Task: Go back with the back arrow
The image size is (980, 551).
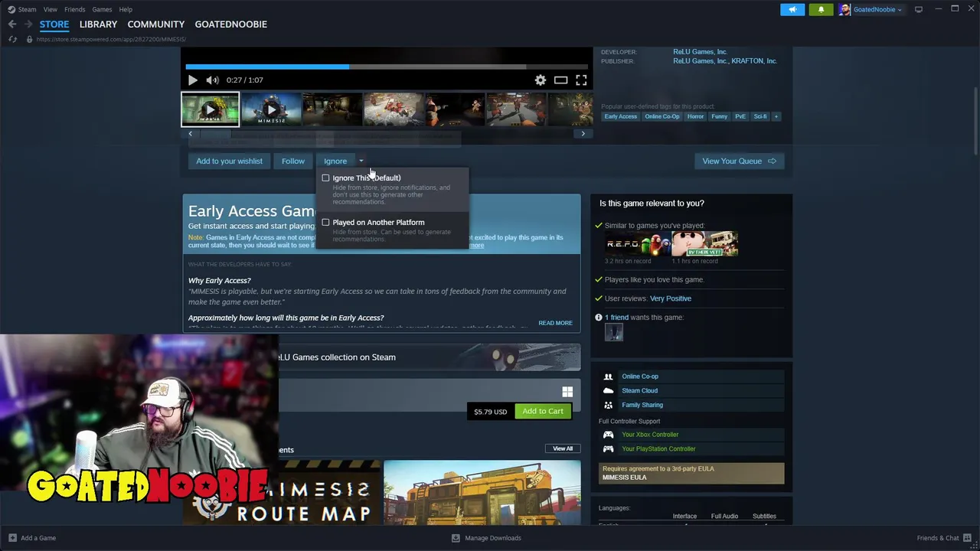Action: (x=12, y=24)
